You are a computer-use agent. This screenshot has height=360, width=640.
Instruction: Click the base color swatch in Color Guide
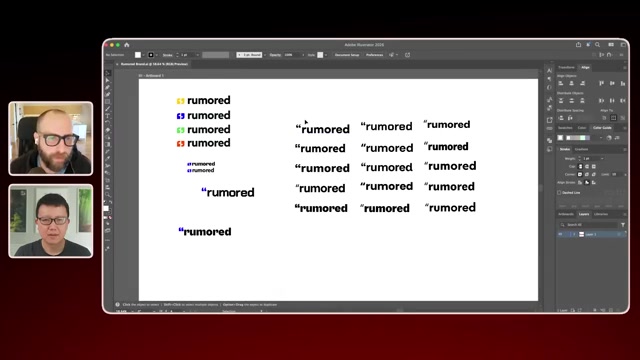[x=560, y=138]
